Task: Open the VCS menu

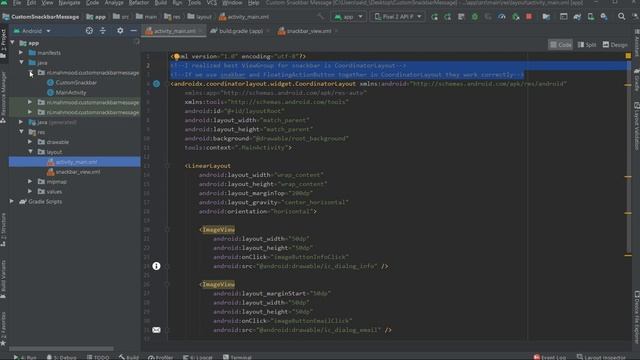Action: 211,2
